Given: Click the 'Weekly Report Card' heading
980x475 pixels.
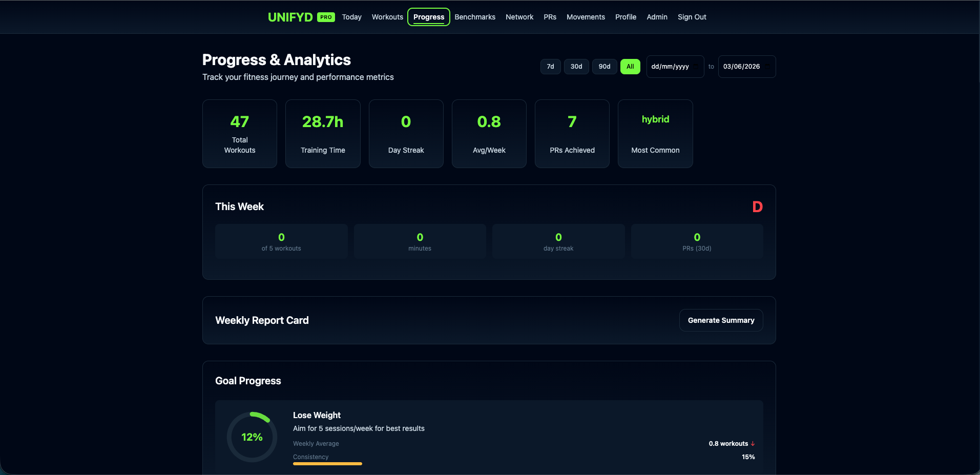Looking at the screenshot, I should [x=262, y=320].
